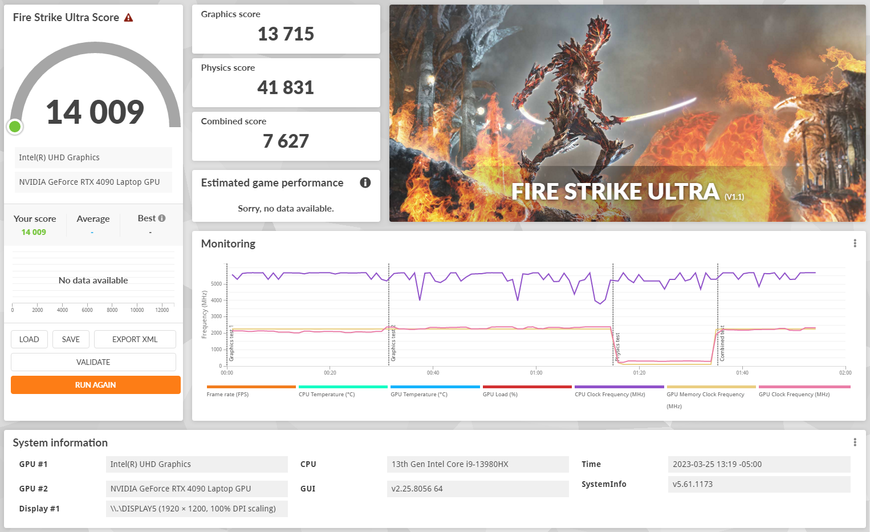Click the VALIDATE button

[93, 362]
